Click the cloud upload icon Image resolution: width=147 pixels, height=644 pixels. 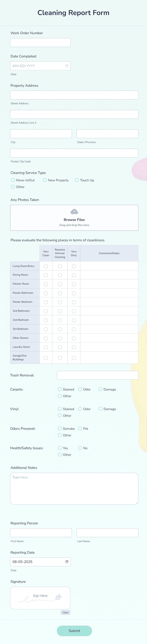click(x=74, y=212)
